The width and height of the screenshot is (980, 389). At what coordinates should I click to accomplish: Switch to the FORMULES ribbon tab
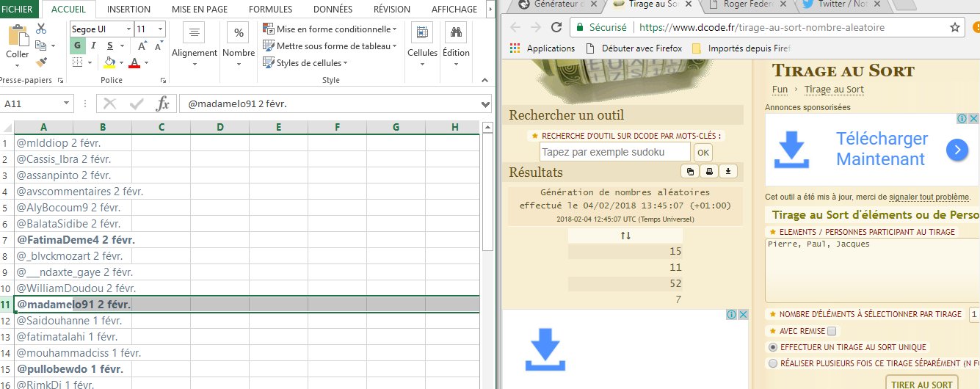click(270, 10)
